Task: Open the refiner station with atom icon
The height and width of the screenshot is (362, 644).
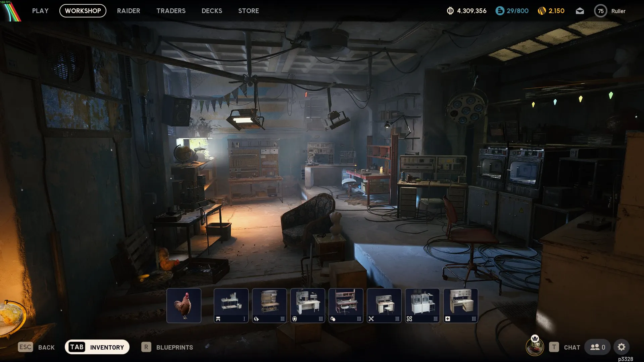Action: click(422, 305)
